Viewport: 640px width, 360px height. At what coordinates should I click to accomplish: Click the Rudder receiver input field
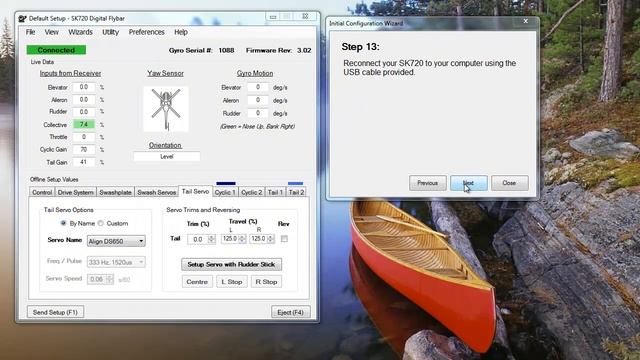point(84,111)
